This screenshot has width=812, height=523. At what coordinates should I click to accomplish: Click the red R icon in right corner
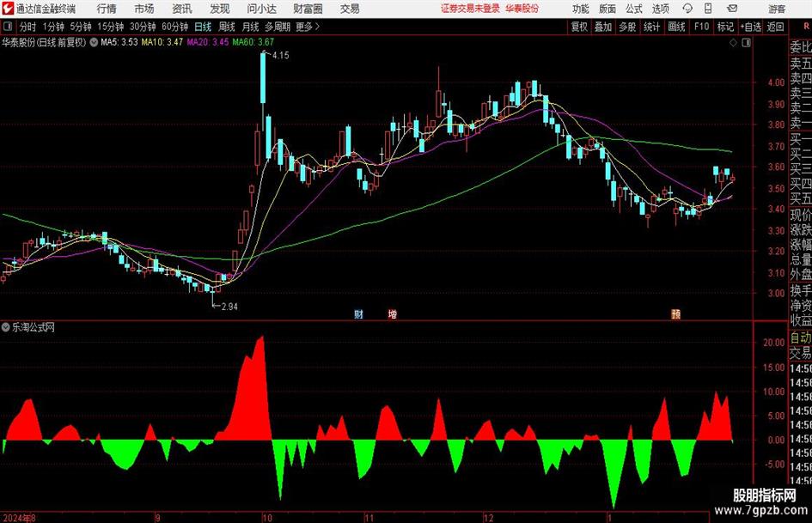point(806,27)
